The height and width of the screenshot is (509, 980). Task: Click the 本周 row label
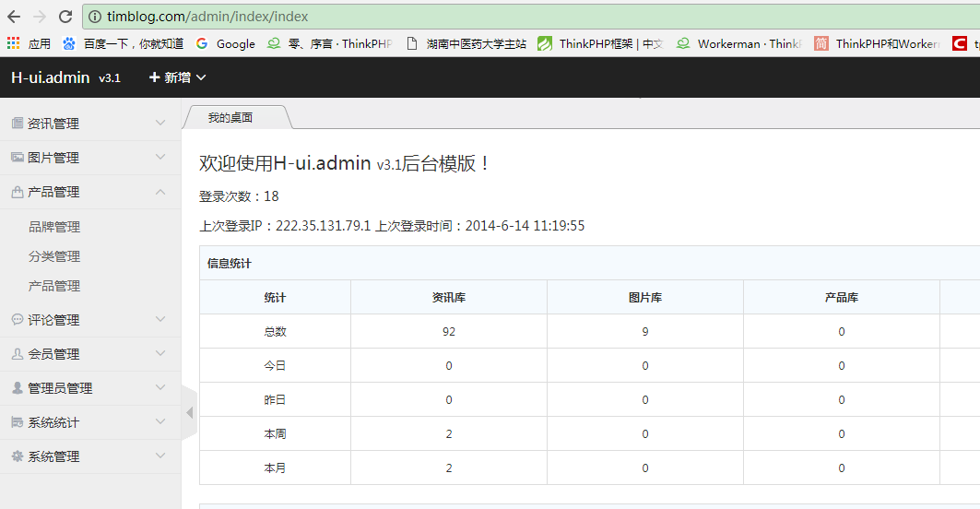pyautogui.click(x=275, y=434)
